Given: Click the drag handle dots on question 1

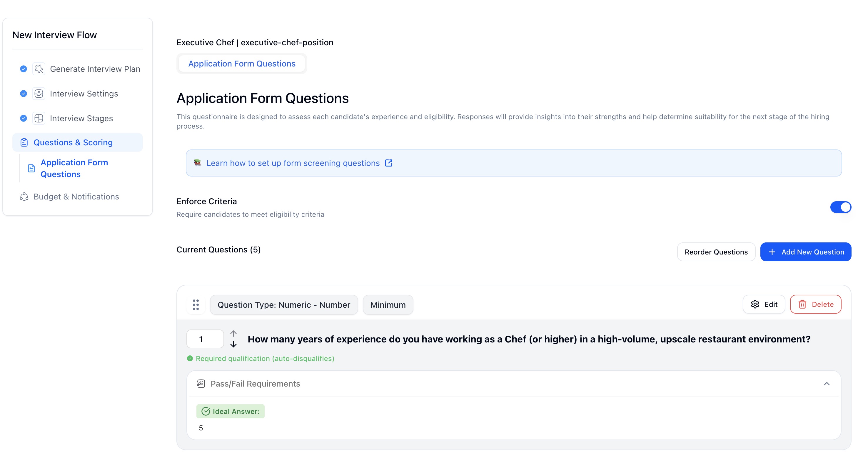Looking at the screenshot, I should (x=196, y=305).
